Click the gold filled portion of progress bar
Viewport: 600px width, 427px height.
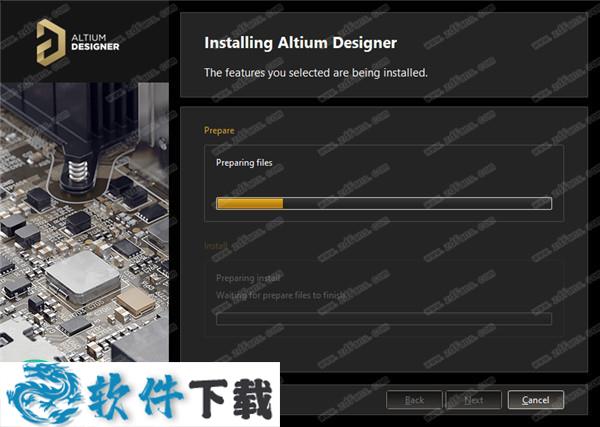tap(250, 203)
